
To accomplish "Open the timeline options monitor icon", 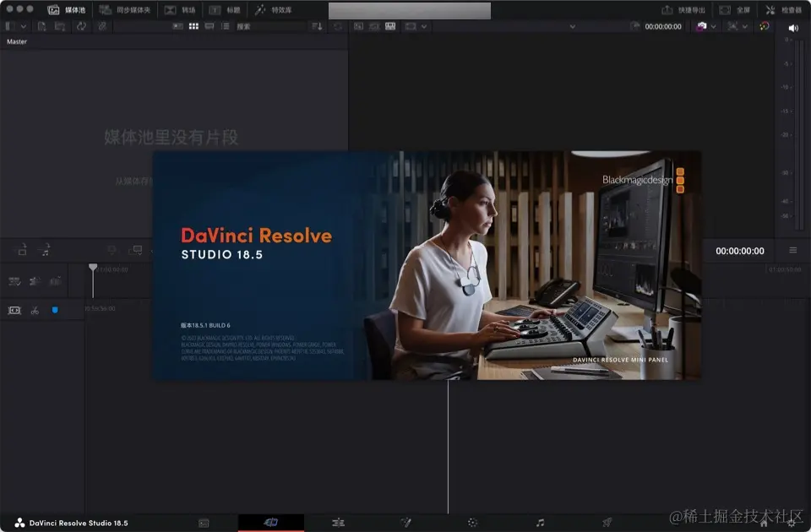I will tap(135, 250).
